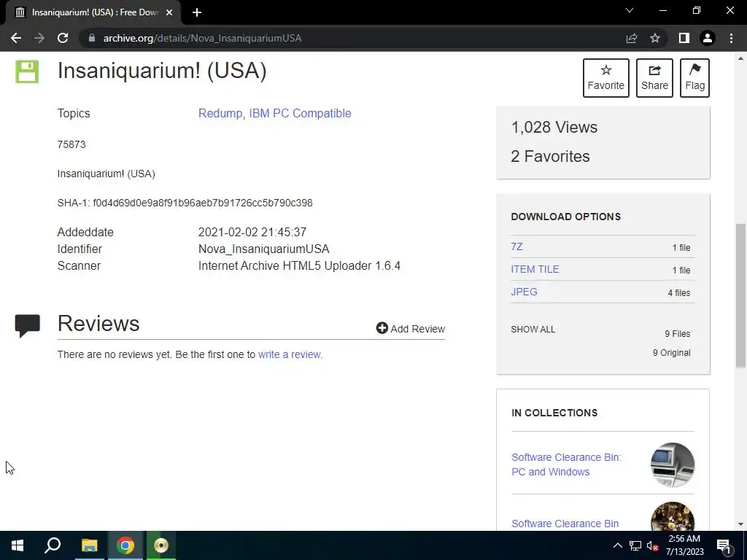
Task: Open the ITEM TILE download option
Action: tap(535, 269)
